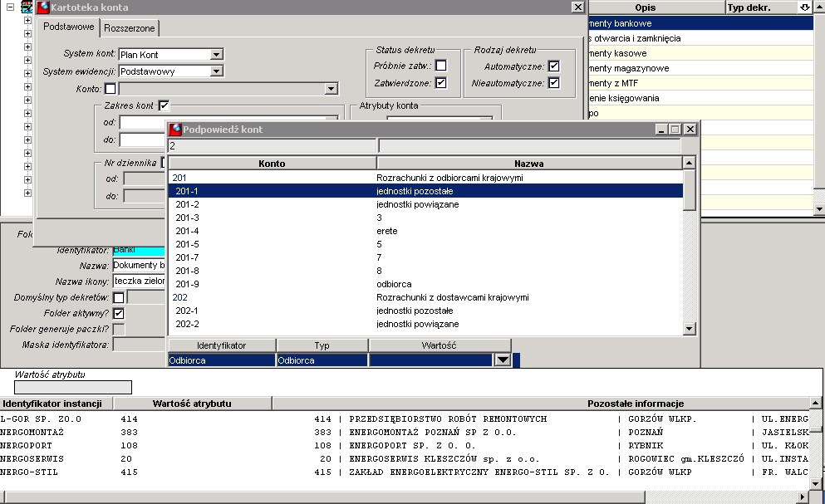The width and height of the screenshot is (825, 504).
Task: Select account row 201-5
Action: [425, 244]
